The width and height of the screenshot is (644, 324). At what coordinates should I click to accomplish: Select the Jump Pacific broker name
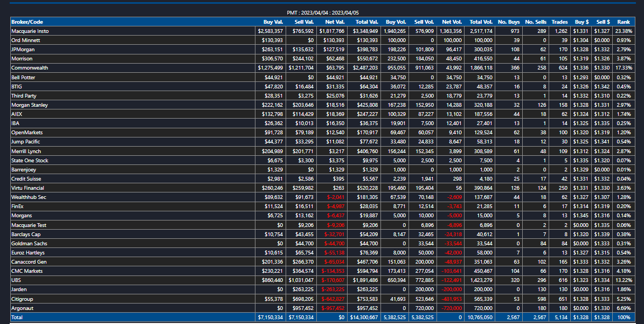pos(25,142)
